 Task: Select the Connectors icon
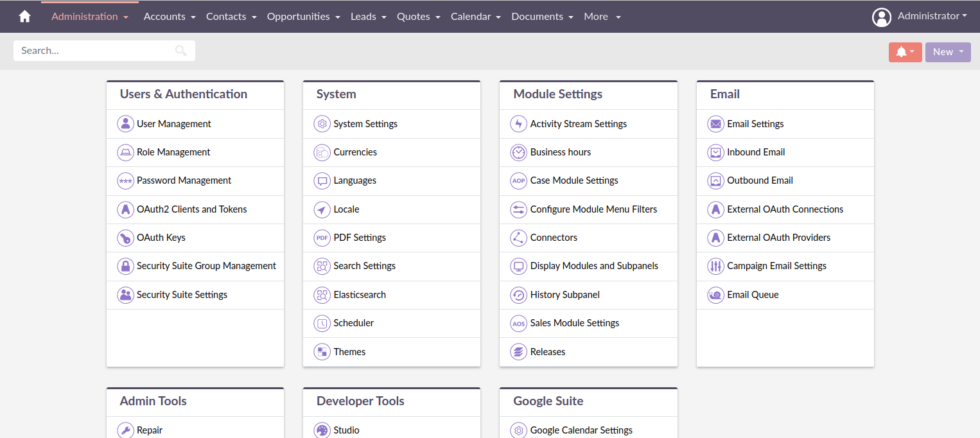518,238
